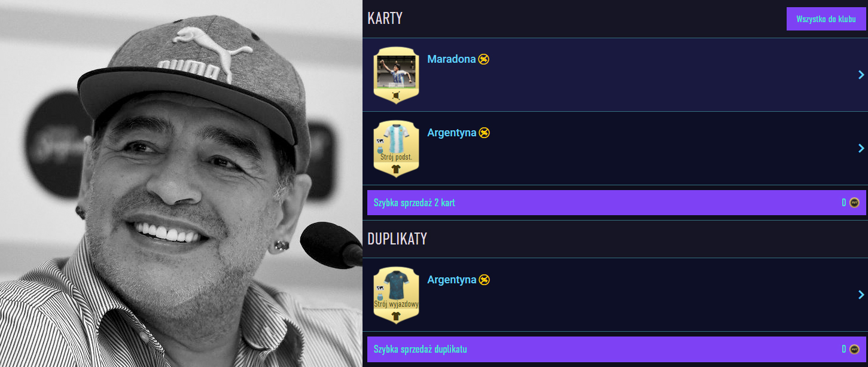Expand the Maradona card row arrow
868x367 pixels.
861,75
